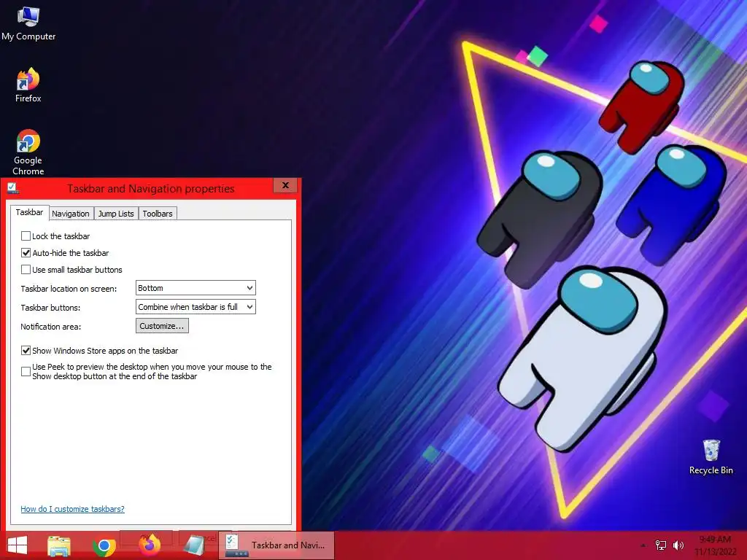Uncheck Show Windows Store apps option
Image resolution: width=747 pixels, height=560 pixels.
pyautogui.click(x=26, y=351)
